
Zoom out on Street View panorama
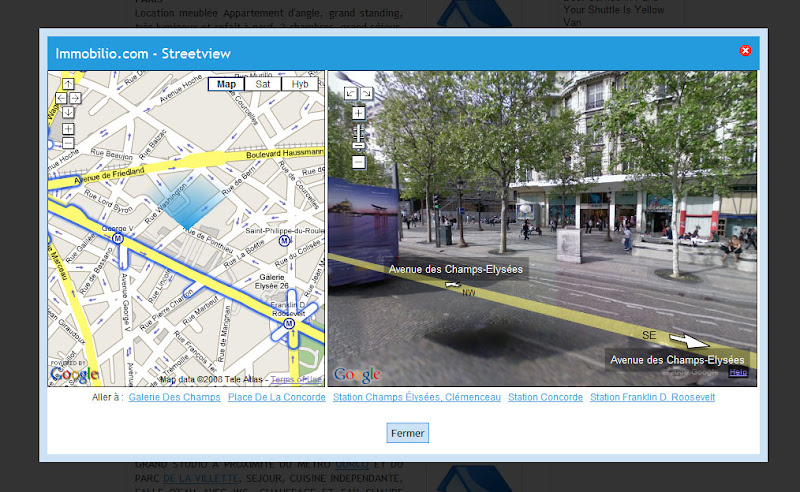[x=359, y=162]
